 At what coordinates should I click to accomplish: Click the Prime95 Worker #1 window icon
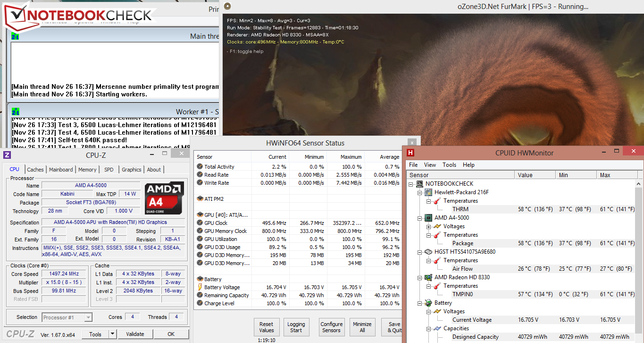pyautogui.click(x=15, y=111)
